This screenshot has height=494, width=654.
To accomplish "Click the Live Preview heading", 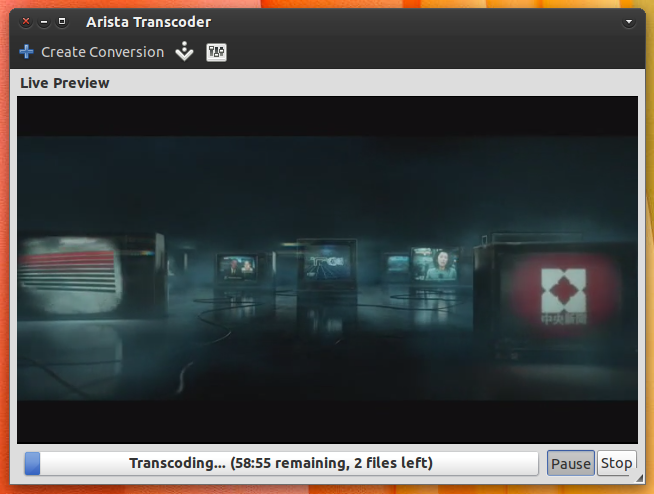I will click(65, 83).
